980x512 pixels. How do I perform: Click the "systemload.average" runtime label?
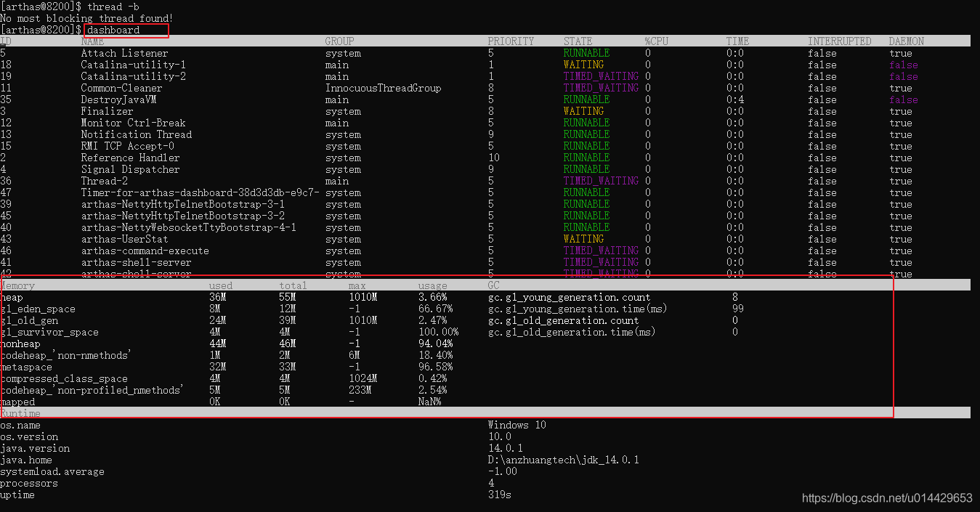(52, 471)
